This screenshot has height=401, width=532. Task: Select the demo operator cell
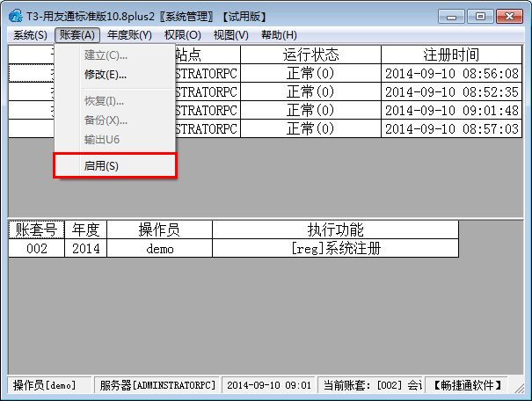pyautogui.click(x=159, y=248)
